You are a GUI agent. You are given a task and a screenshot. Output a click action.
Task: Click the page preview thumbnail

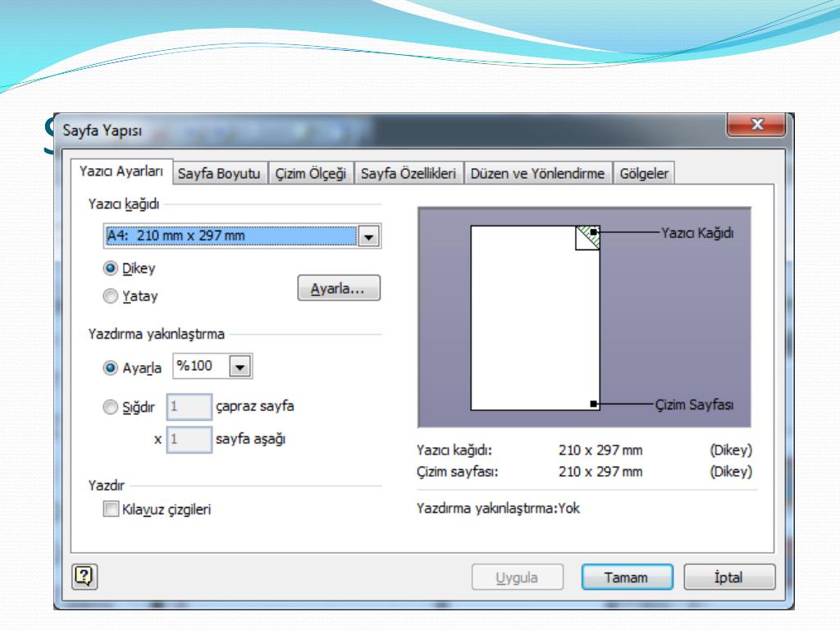coord(535,318)
